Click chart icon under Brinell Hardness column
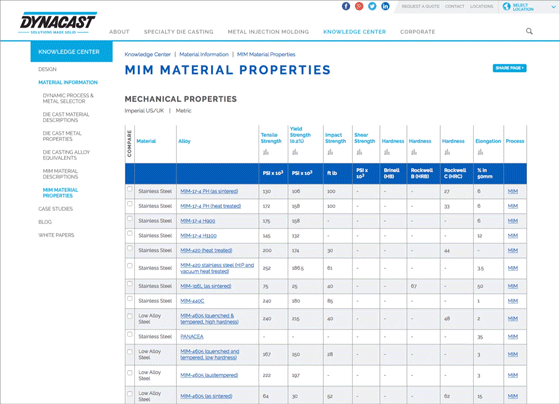Viewport: 560px width, 404px height. point(387,153)
